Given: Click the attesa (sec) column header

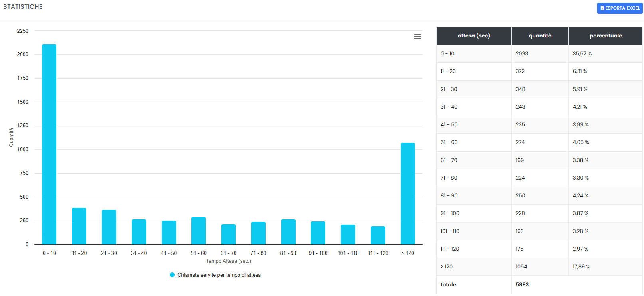Looking at the screenshot, I should (473, 36).
